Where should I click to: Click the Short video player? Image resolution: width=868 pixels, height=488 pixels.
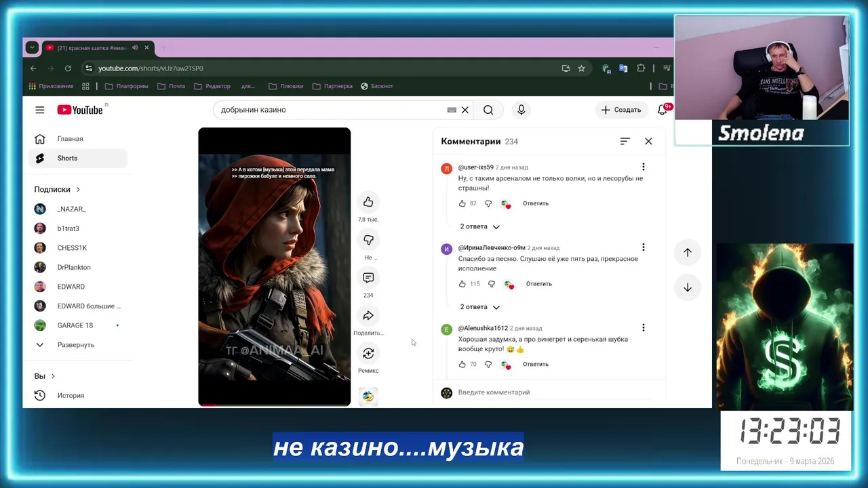275,266
